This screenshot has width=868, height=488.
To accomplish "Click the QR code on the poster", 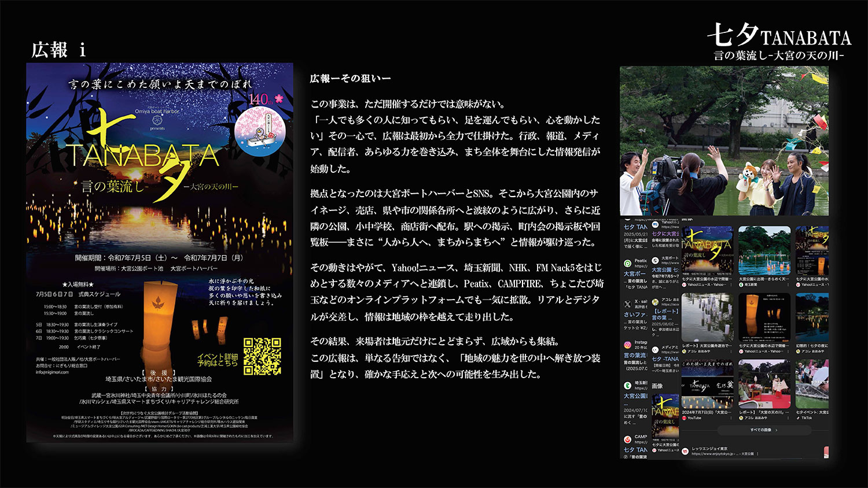I will point(262,357).
